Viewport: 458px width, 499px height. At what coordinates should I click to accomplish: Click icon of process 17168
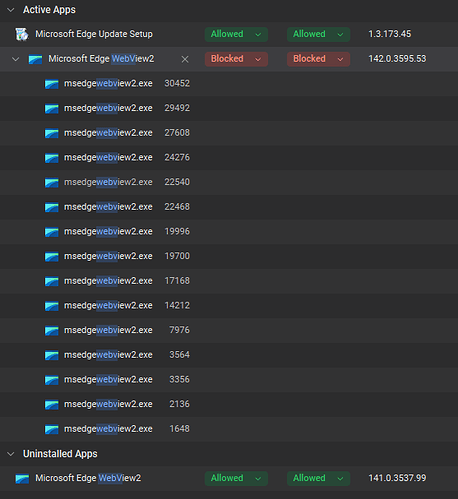tap(52, 281)
